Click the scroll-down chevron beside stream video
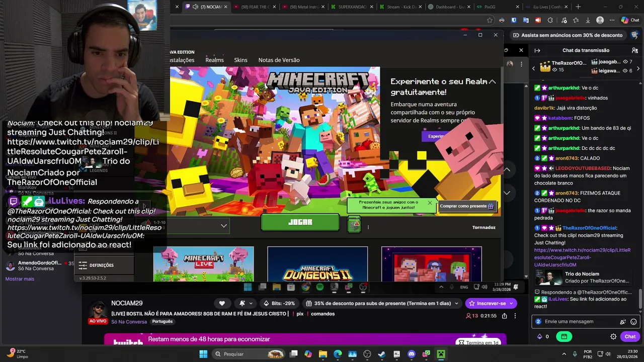The height and width of the screenshot is (362, 644). pos(507,193)
